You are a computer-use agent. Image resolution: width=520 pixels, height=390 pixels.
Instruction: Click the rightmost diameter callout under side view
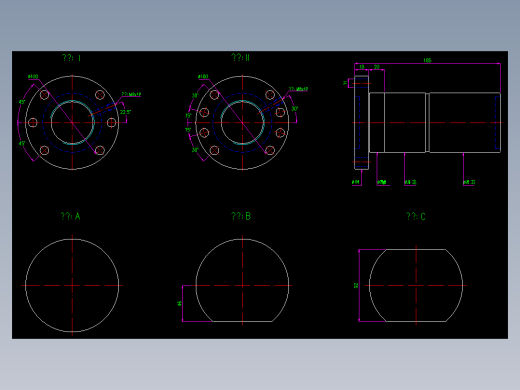point(469,182)
